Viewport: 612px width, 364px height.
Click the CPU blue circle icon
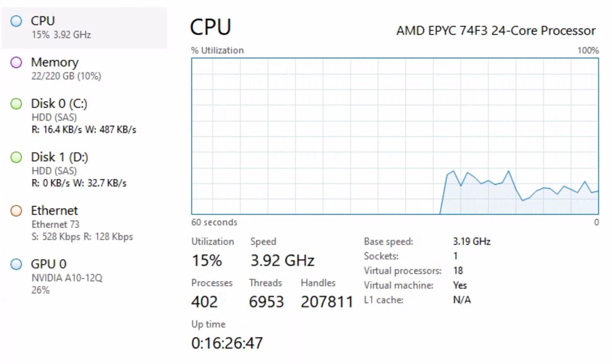coord(16,21)
